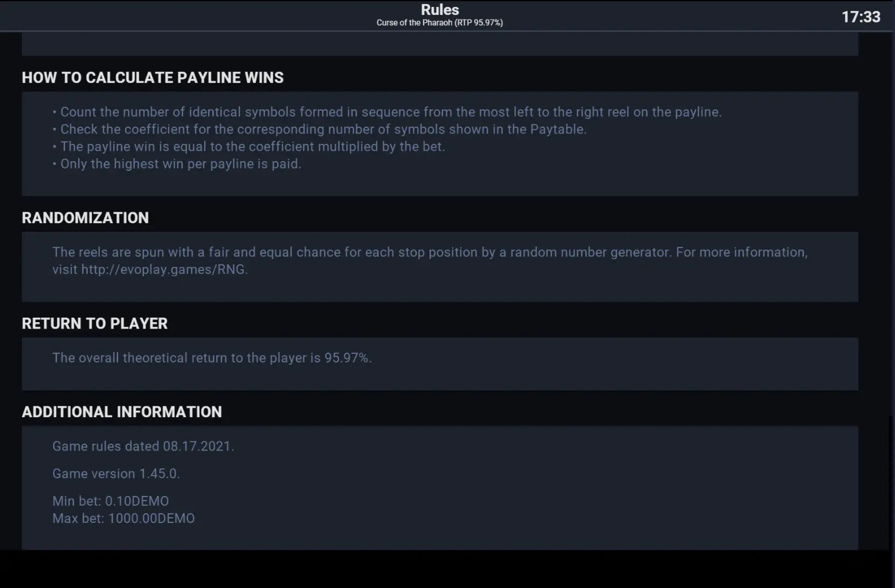Click the Return To Player heading
The image size is (895, 588).
click(x=95, y=324)
